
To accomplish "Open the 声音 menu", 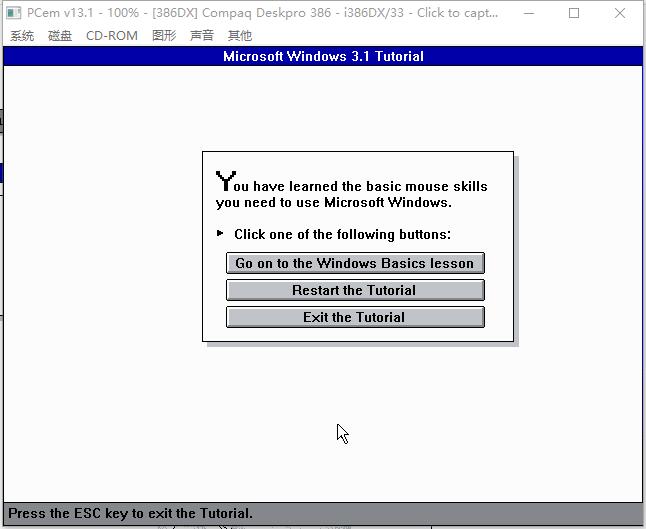I will point(202,36).
